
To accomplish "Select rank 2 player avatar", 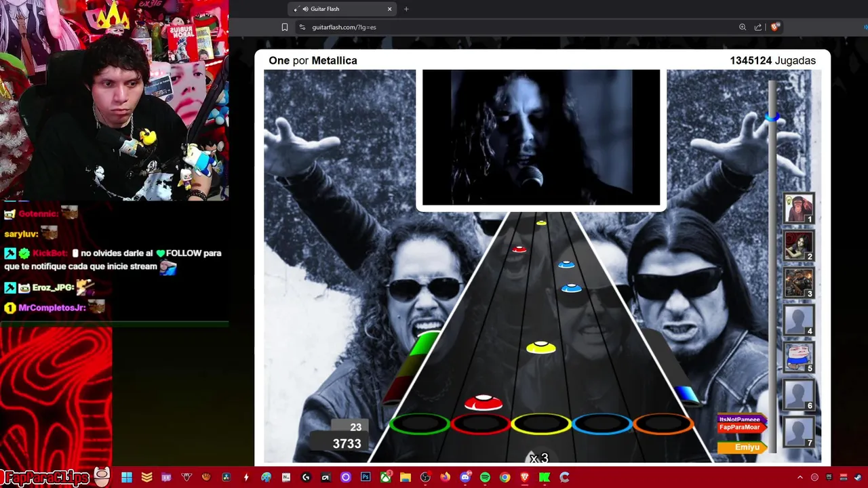I will 798,246.
